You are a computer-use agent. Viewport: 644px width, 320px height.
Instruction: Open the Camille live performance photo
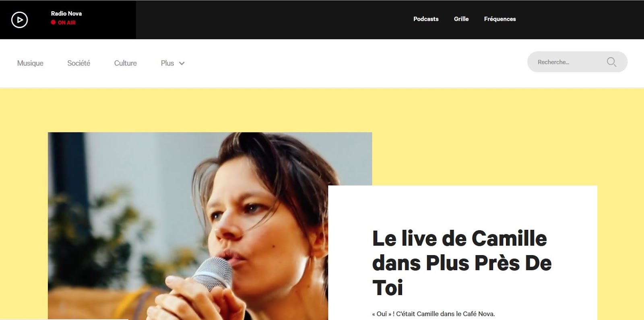(188, 226)
